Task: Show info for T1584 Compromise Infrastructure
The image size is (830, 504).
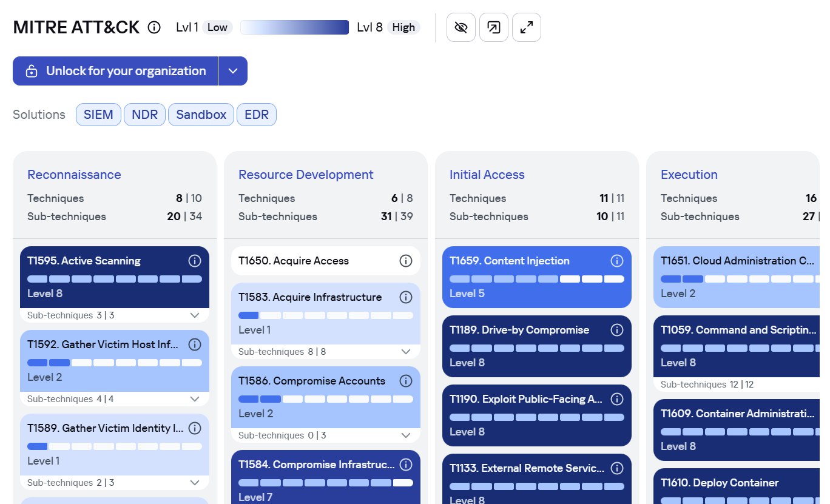Action: click(406, 465)
